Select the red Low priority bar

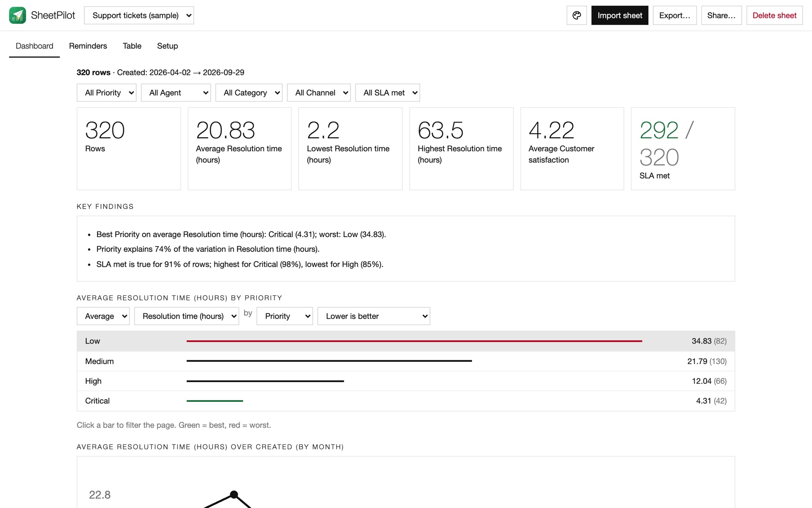(x=414, y=341)
